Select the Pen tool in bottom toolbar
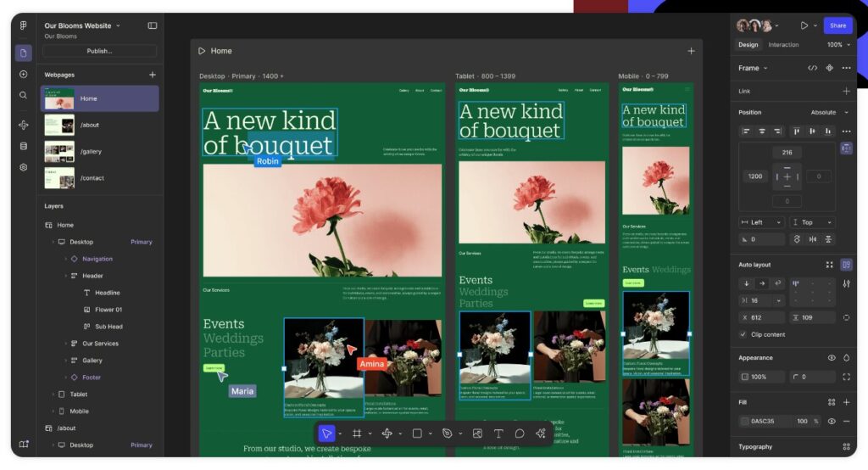This screenshot has width=868, height=470. click(447, 434)
